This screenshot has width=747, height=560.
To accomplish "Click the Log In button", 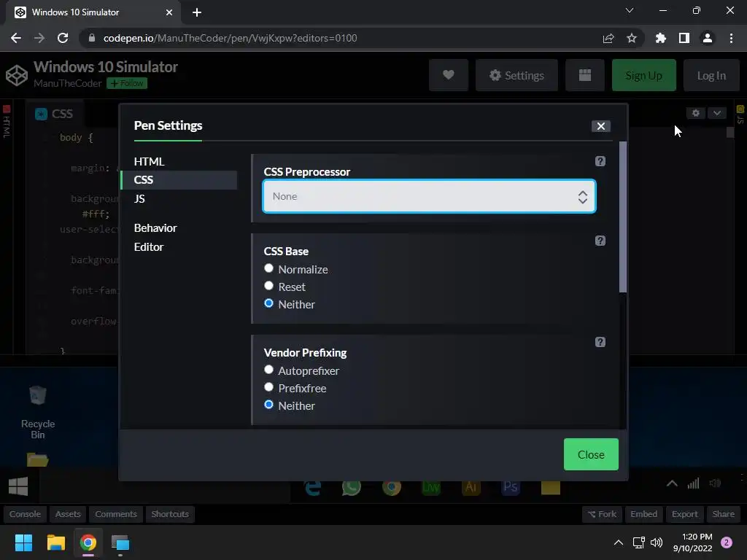I will click(711, 75).
